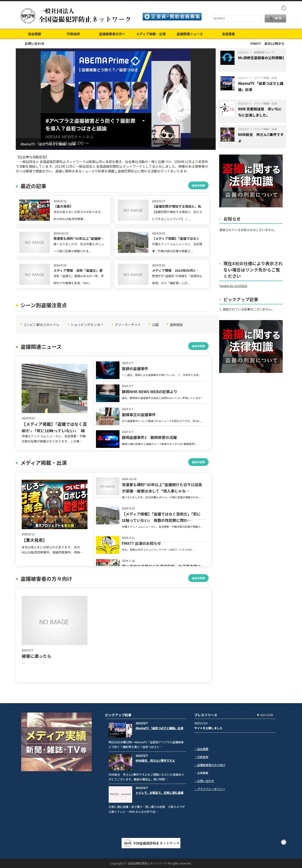Image resolution: width=302 pixels, height=868 pixels.
Task: Open the Twitter icon in the dark footer
Action: (x=283, y=842)
